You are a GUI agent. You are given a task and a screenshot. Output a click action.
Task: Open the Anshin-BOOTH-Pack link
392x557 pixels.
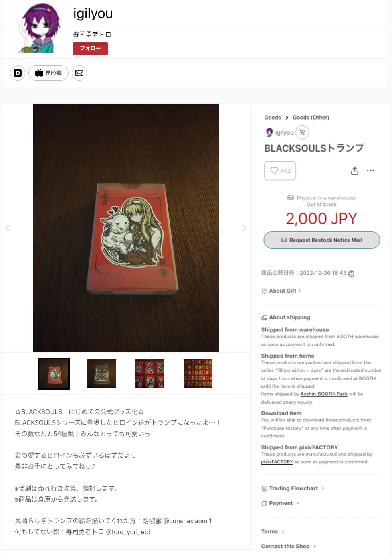point(324,394)
